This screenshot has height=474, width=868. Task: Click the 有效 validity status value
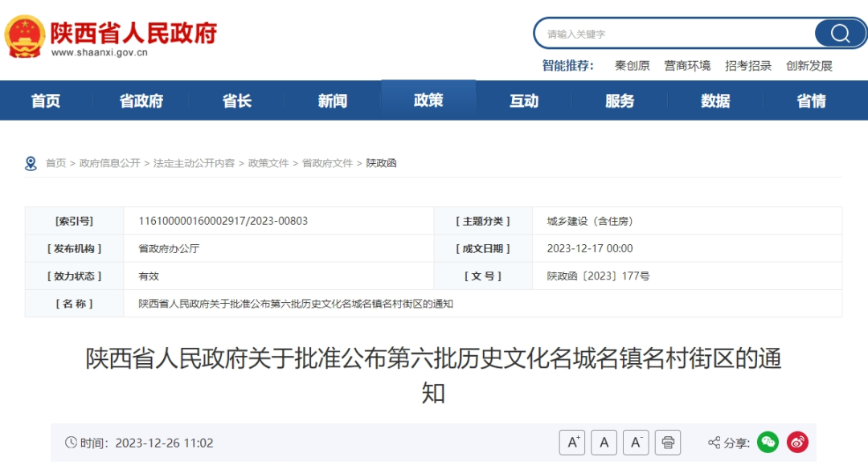coord(149,276)
